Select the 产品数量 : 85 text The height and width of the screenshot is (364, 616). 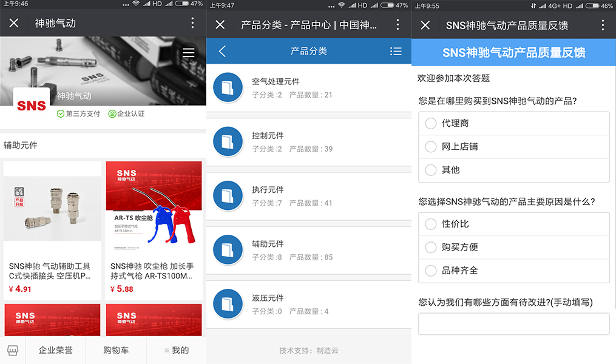[x=311, y=257]
